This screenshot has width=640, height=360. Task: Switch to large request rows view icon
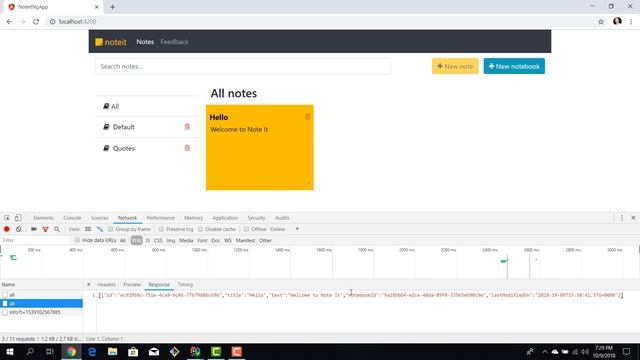pyautogui.click(x=88, y=229)
